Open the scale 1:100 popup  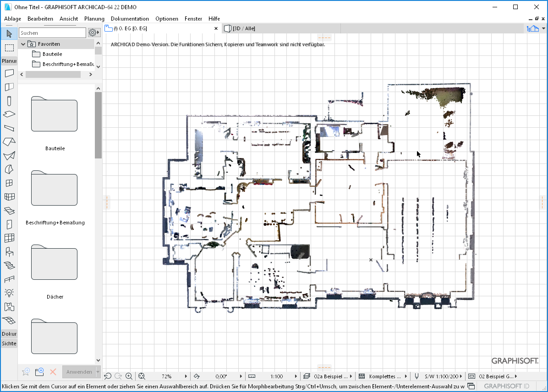coord(296,376)
